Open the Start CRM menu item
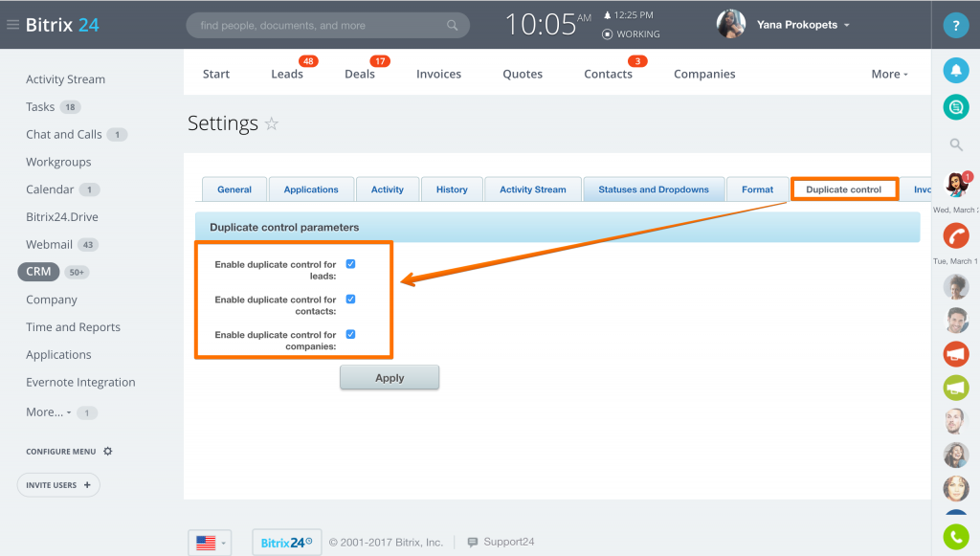 coord(216,74)
